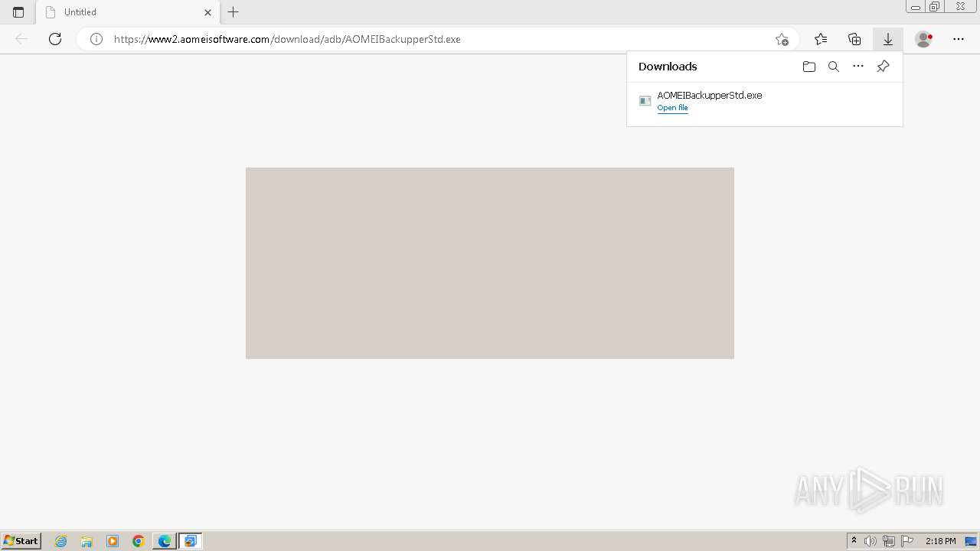View site information icon in address bar
Viewport: 980px width, 551px height.
pyautogui.click(x=96, y=39)
